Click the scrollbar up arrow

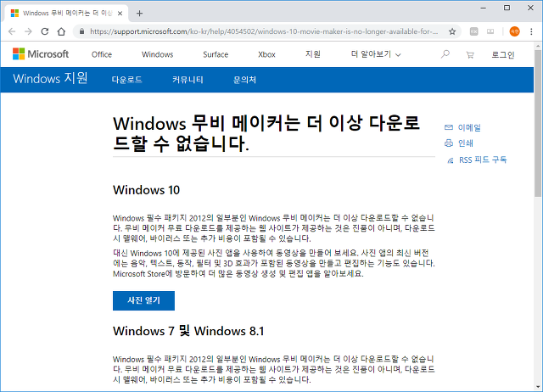click(538, 46)
